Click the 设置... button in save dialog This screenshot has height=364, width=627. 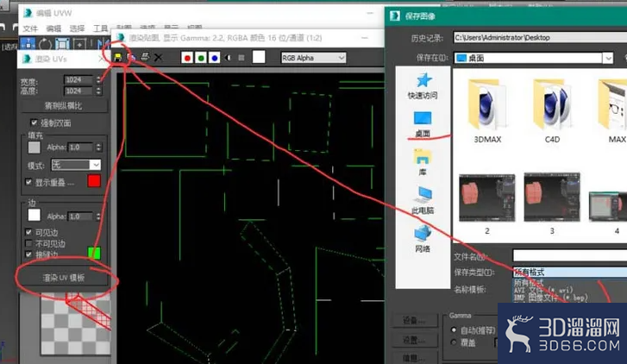tap(414, 340)
